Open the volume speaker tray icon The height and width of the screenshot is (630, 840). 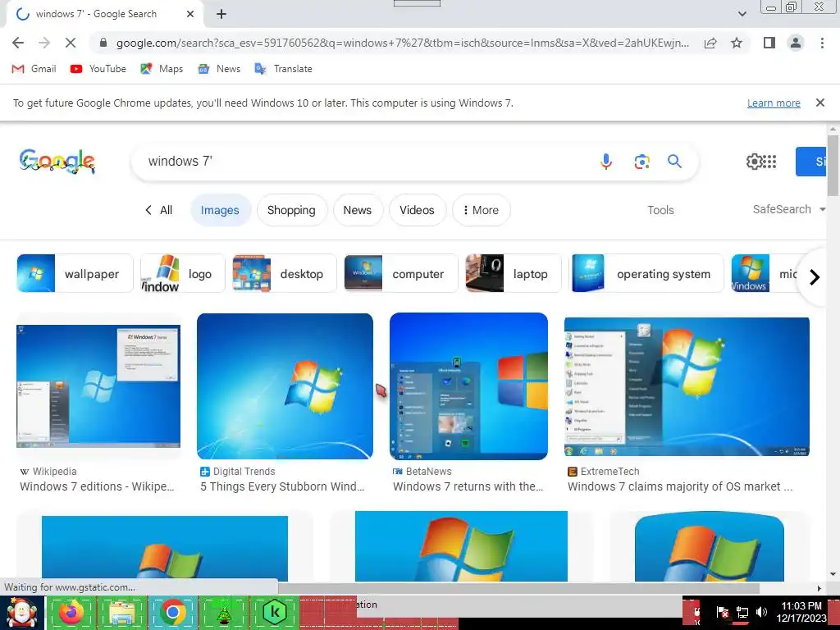coord(760,612)
